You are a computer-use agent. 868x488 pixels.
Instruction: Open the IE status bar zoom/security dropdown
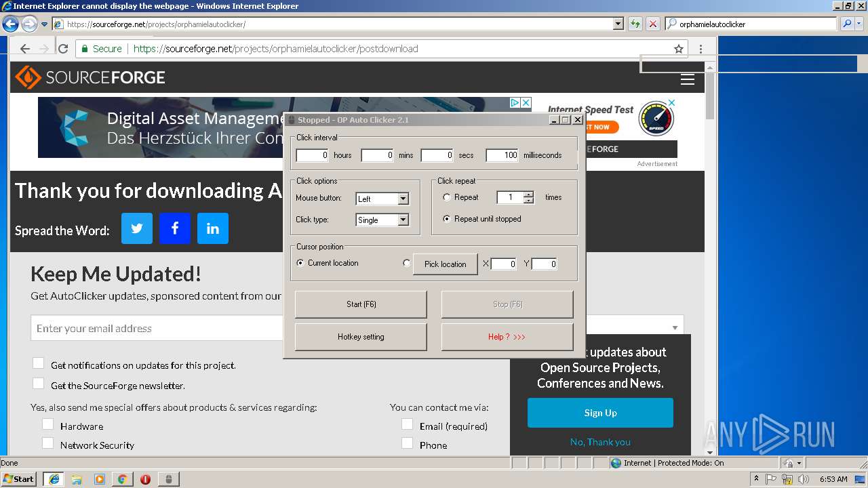coord(799,463)
